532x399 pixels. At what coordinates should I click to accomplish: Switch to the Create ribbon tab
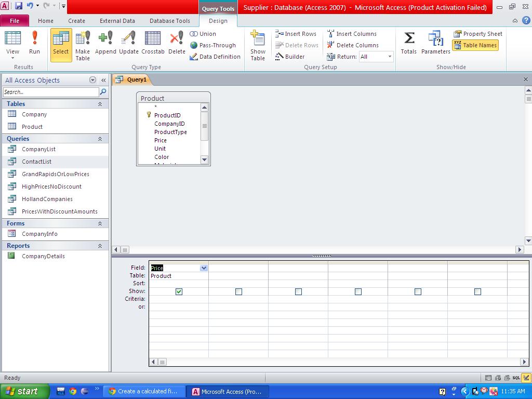tap(76, 21)
